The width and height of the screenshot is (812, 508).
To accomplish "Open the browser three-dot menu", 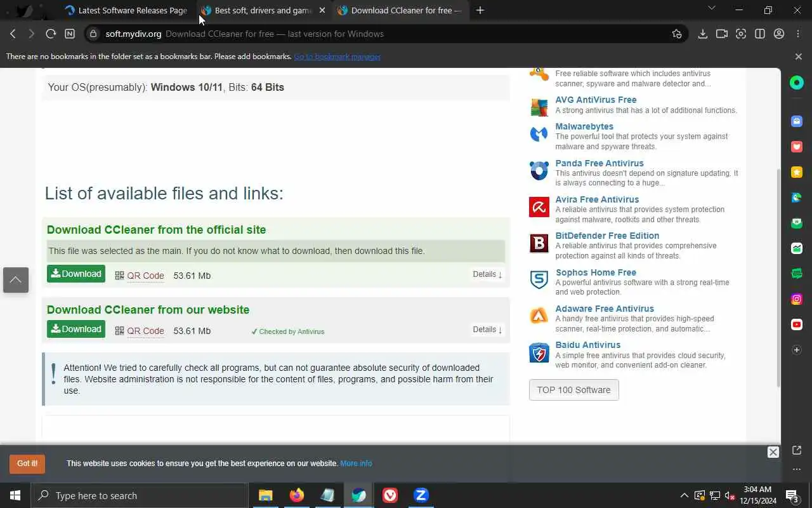I will (798, 34).
